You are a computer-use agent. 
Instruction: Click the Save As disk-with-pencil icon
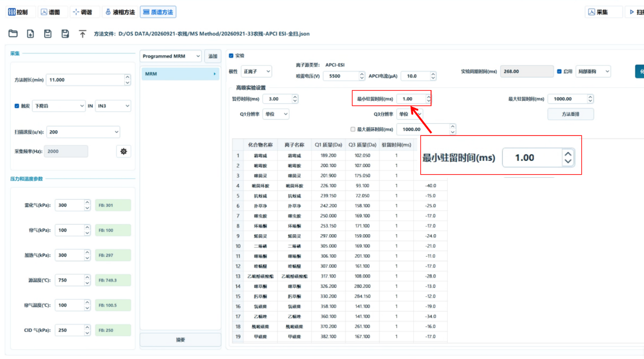tap(65, 34)
